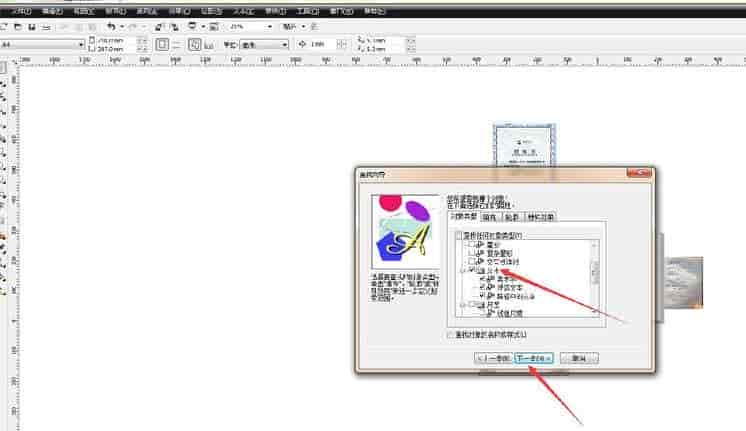This screenshot has width=746, height=431.
Task: Click the 下一步 button
Action: (x=533, y=357)
